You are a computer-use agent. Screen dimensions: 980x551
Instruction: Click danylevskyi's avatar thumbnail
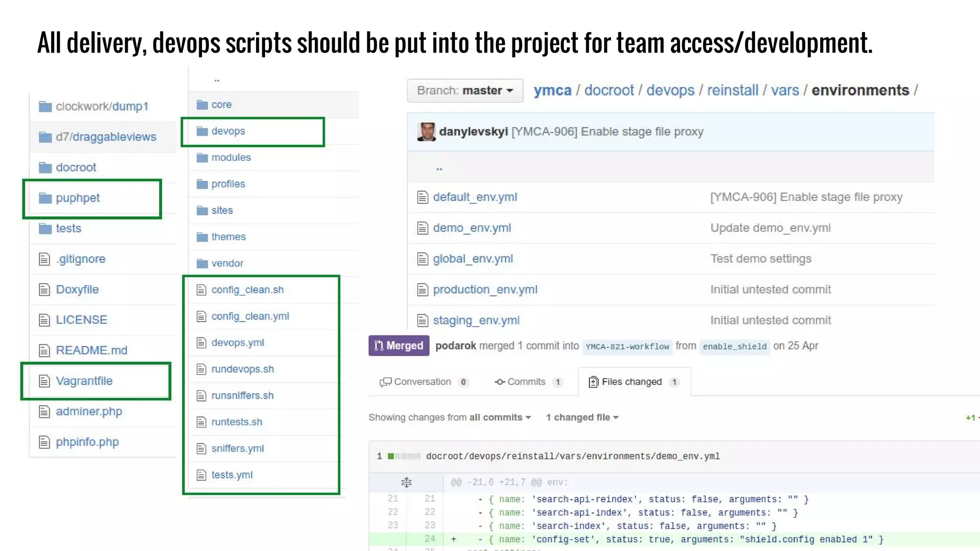click(x=426, y=132)
